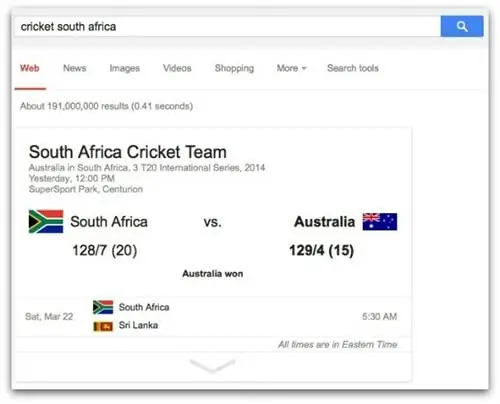Click the Australia flag icon
500x404 pixels.
[380, 222]
